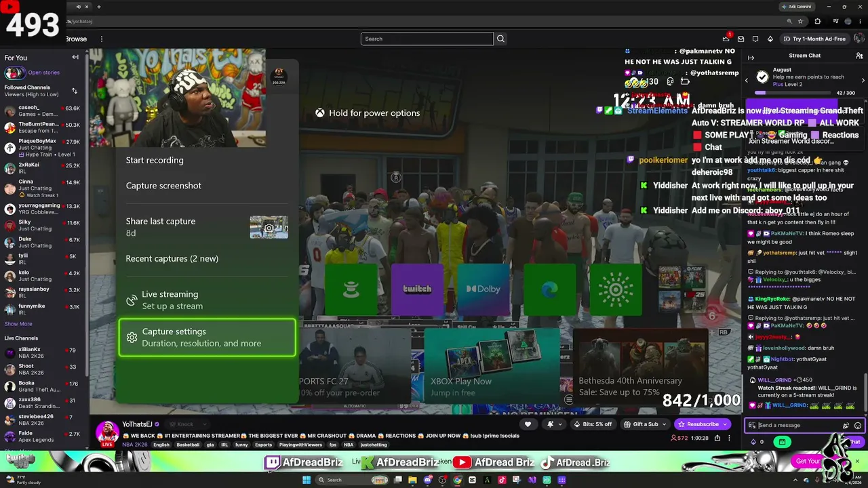Open the Twitch search submit icon

click(x=500, y=39)
